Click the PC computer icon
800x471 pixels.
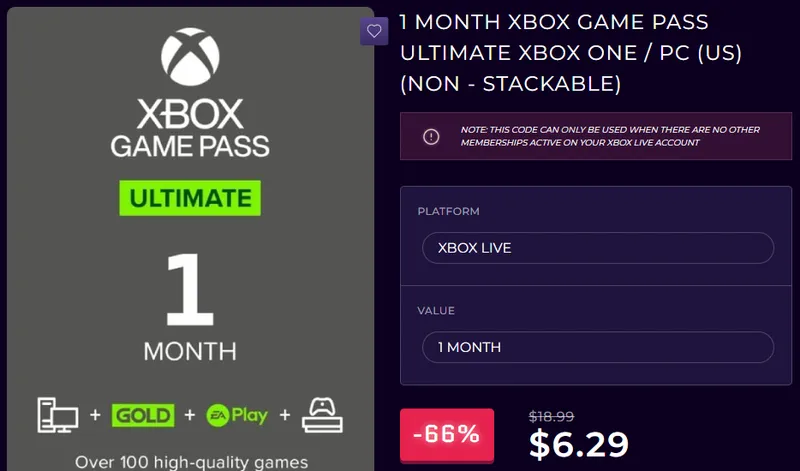[58, 415]
